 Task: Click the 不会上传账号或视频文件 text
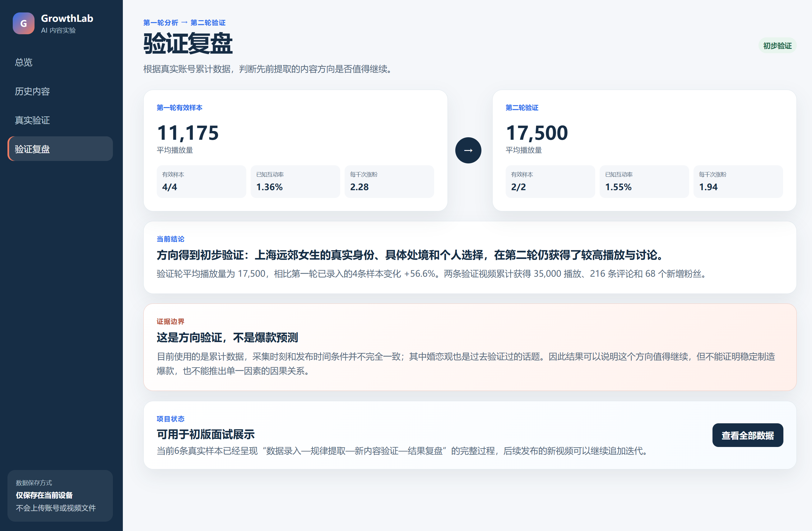(56, 508)
